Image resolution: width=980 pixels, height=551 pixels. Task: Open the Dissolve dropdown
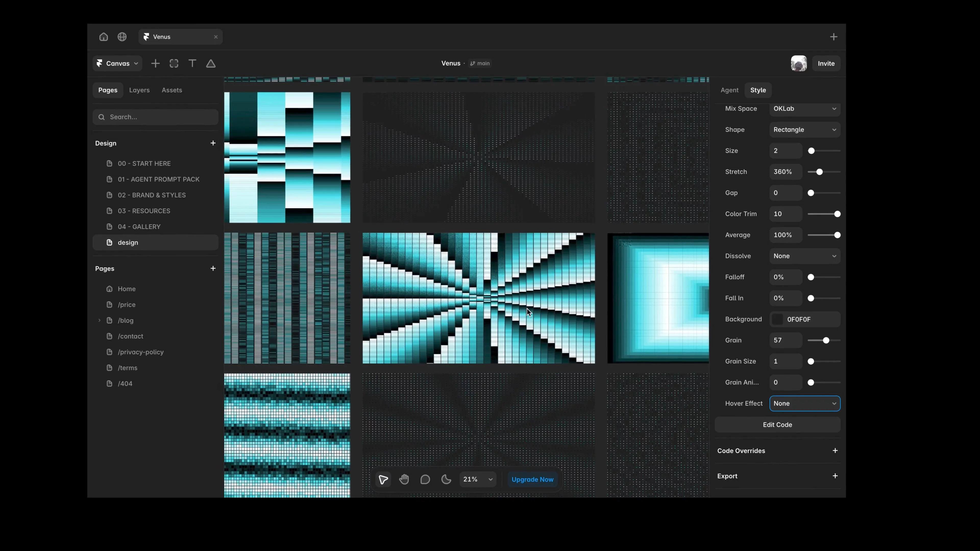805,256
